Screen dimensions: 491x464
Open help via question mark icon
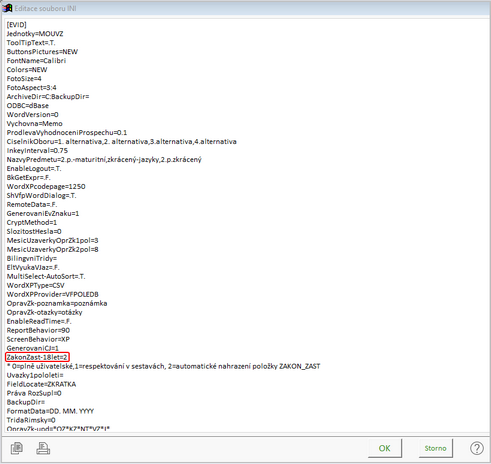pyautogui.click(x=477, y=448)
